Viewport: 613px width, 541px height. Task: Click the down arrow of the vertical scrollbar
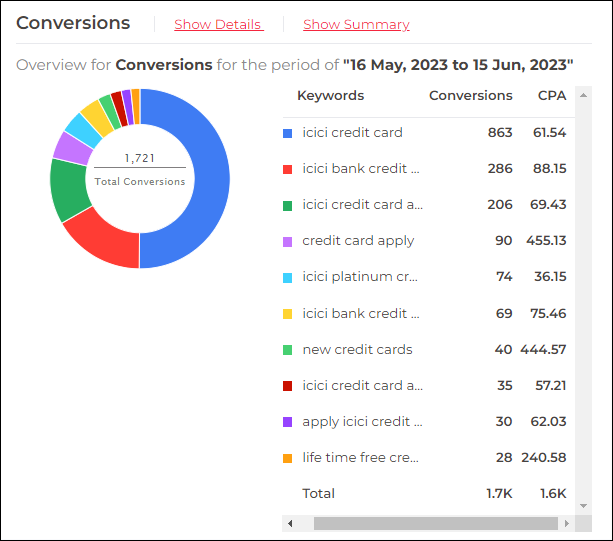tap(583, 506)
